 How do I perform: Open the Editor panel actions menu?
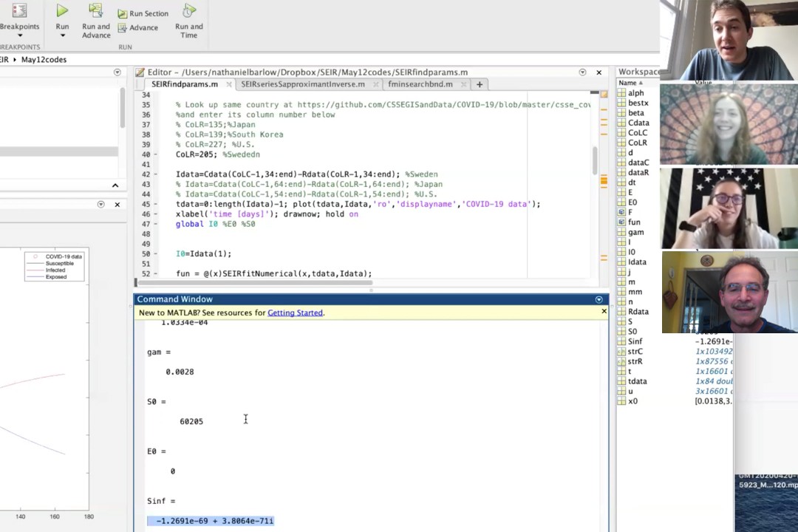coord(582,72)
